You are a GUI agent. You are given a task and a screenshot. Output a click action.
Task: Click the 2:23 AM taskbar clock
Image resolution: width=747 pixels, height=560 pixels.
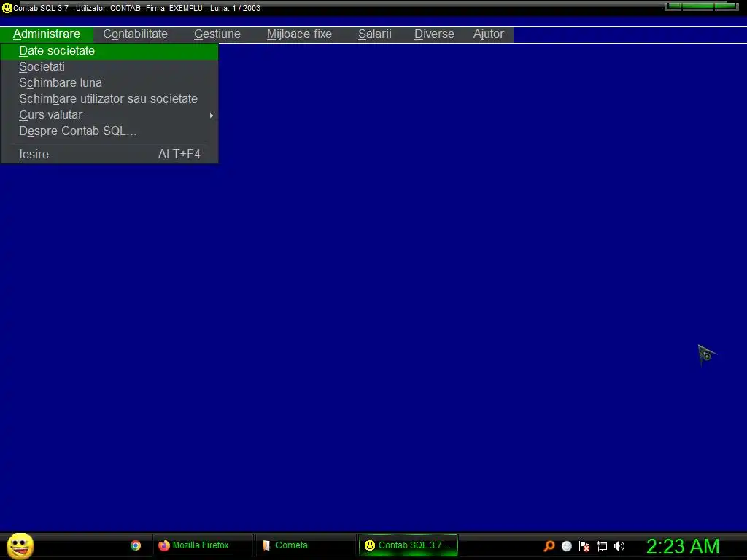[x=683, y=546]
